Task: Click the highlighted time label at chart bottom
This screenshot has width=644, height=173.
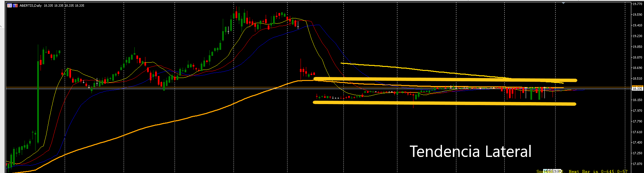Action: click(x=552, y=171)
